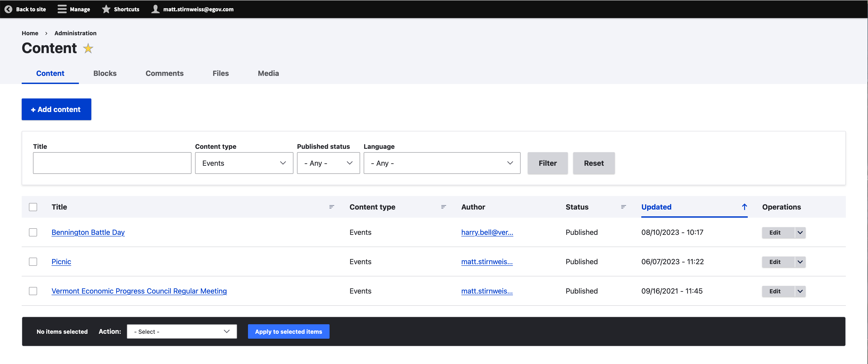Sort table by Updated column header

[656, 207]
